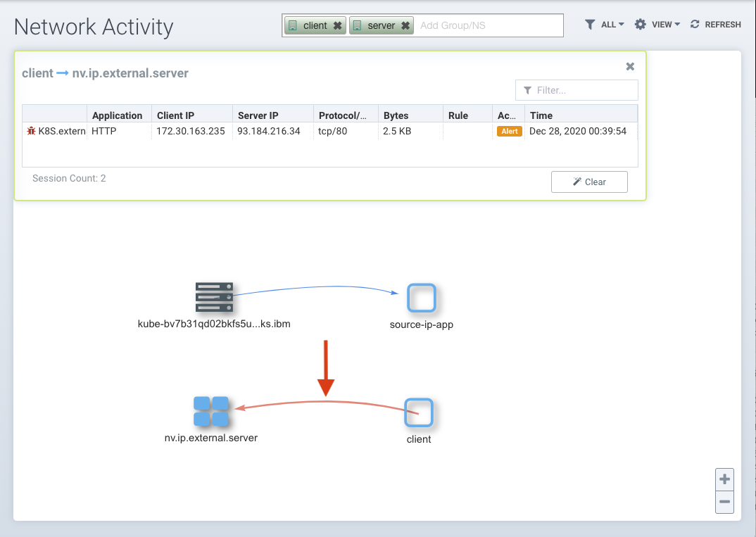Zoom out with the minus button
756x537 pixels.
tap(724, 503)
